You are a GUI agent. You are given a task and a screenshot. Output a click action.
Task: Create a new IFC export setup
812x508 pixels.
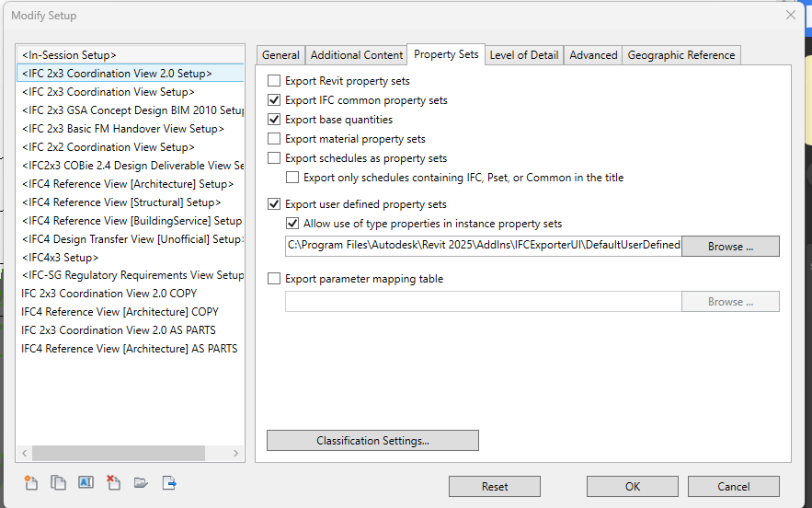point(30,482)
